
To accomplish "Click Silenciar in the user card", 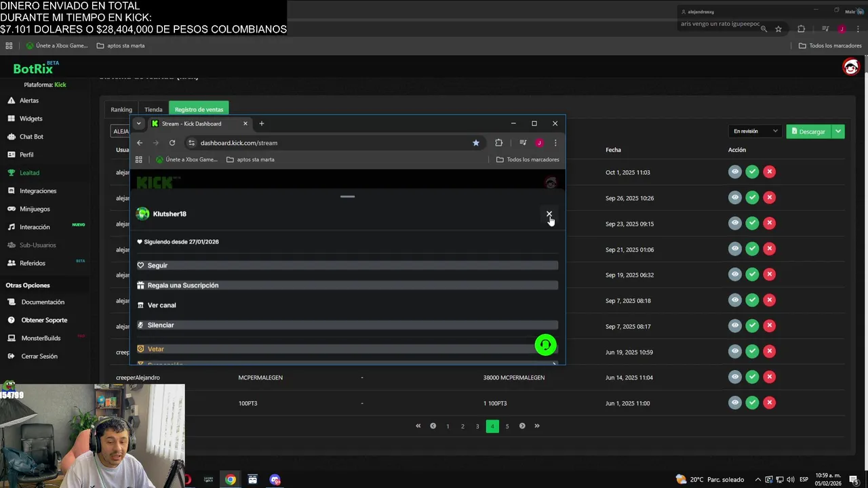I will (347, 325).
